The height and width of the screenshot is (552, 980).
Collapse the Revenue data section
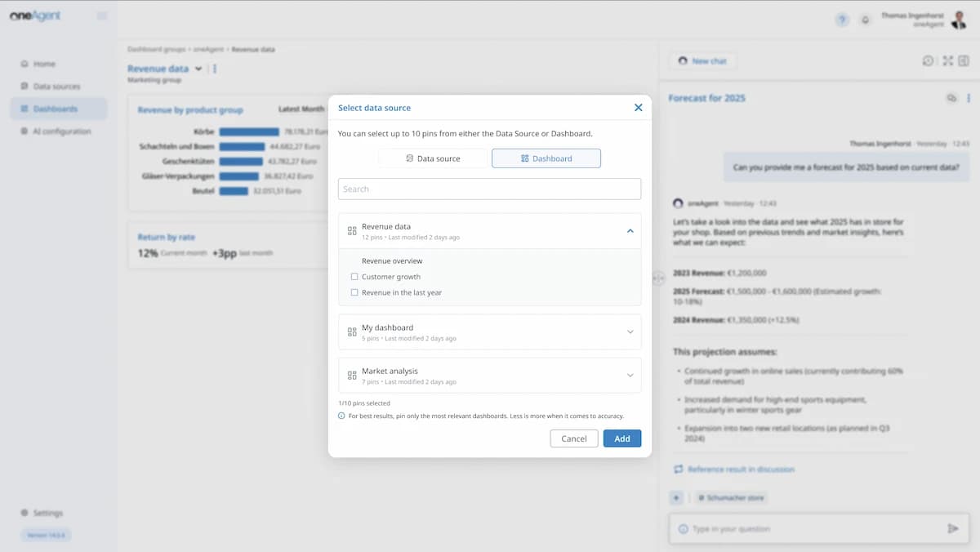pos(630,231)
